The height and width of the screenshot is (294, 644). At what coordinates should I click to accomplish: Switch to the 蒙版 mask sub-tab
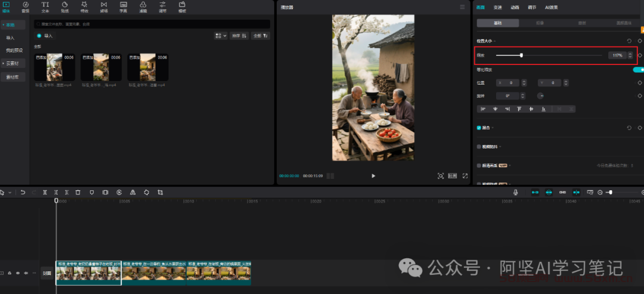tap(582, 23)
